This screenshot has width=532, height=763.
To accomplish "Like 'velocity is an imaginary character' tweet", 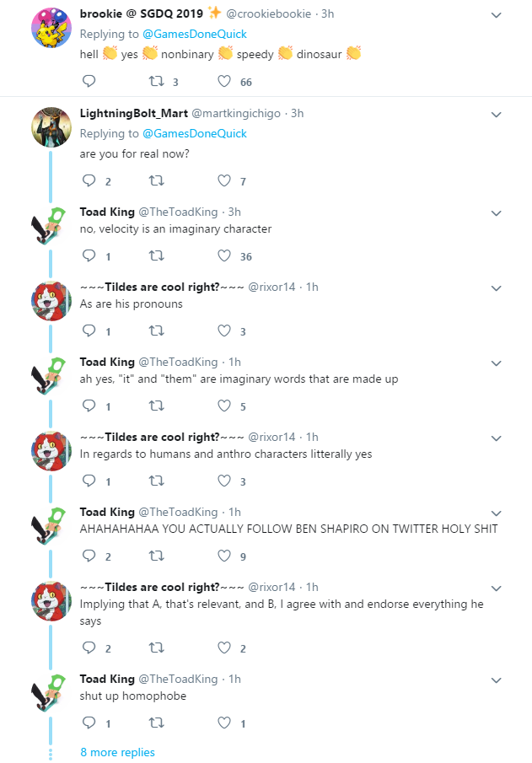I will tap(224, 256).
